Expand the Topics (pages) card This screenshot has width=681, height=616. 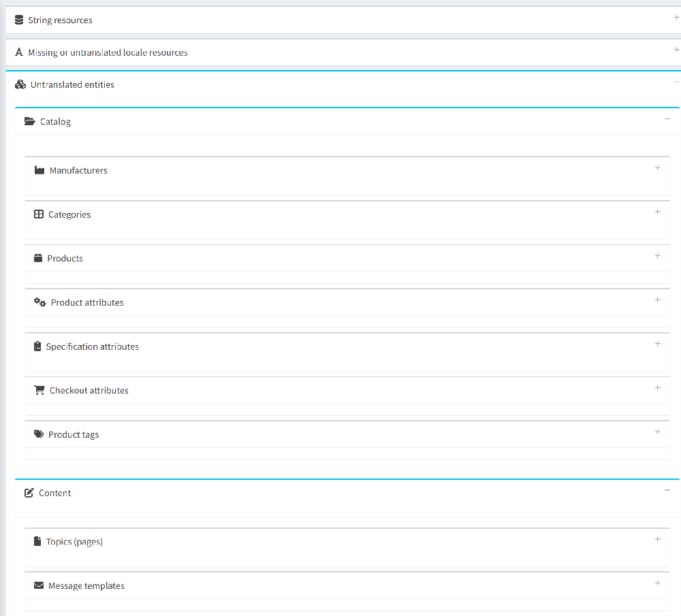point(658,538)
